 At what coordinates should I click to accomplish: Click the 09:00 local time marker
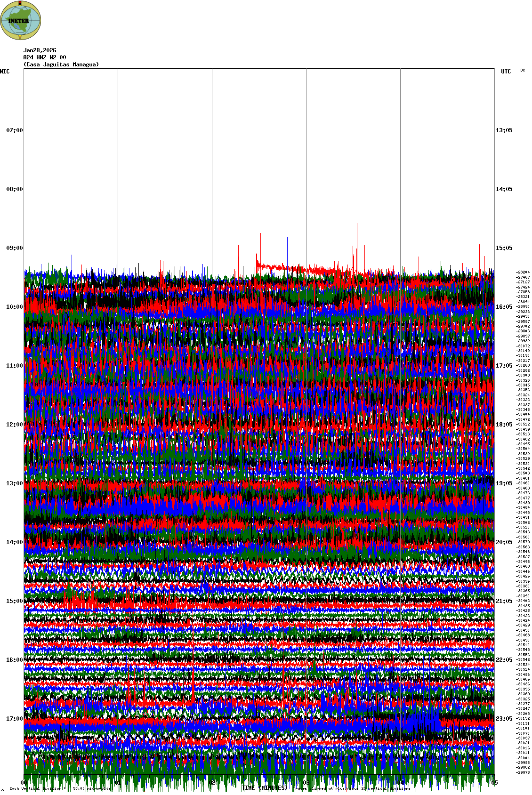14,248
